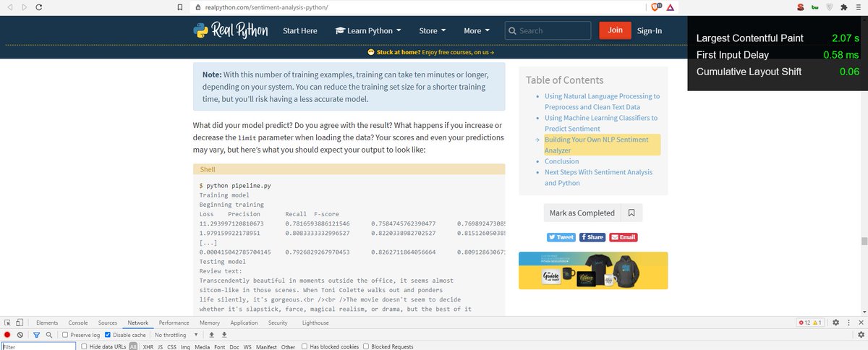This screenshot has height=350, width=868.
Task: Open the green bw extension icon
Action: (x=814, y=7)
